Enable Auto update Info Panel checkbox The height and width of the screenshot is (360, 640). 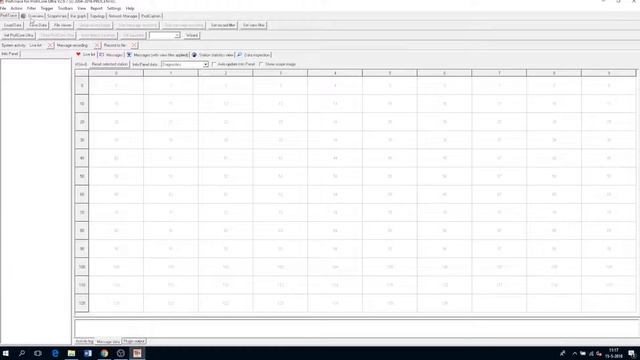pyautogui.click(x=214, y=64)
